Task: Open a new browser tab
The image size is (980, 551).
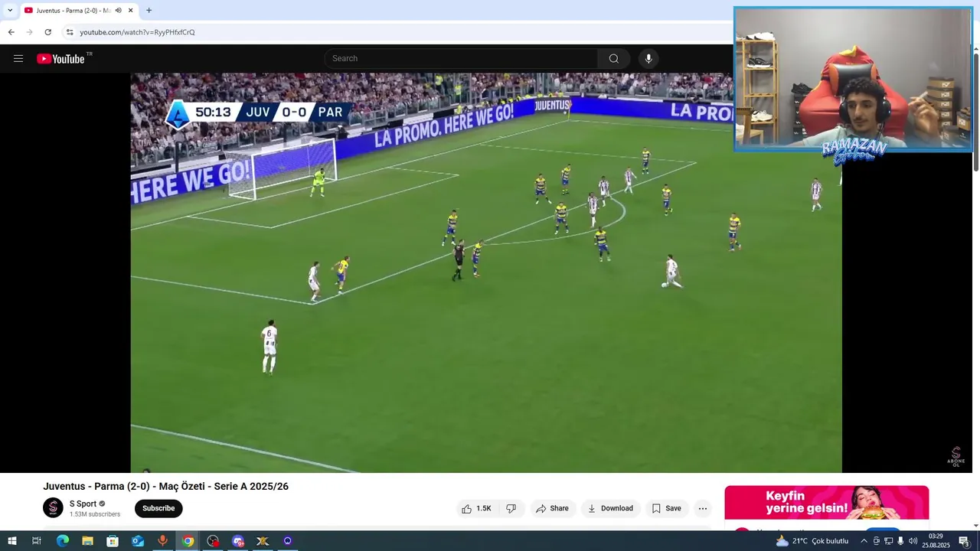Action: pos(149,11)
